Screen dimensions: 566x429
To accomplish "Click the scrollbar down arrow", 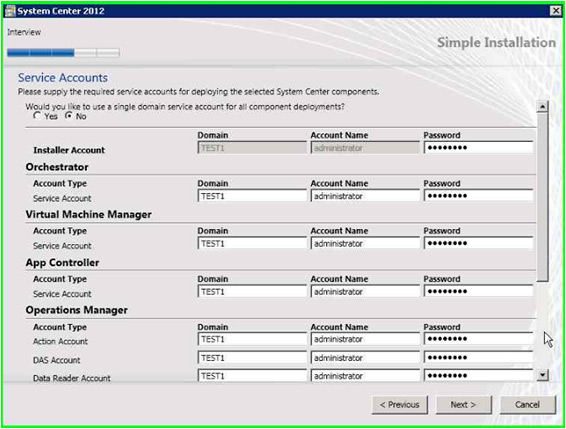I will pos(543,375).
